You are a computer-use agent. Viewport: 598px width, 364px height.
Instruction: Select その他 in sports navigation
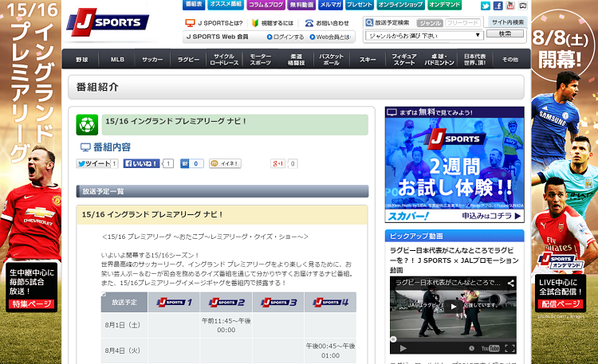(510, 60)
